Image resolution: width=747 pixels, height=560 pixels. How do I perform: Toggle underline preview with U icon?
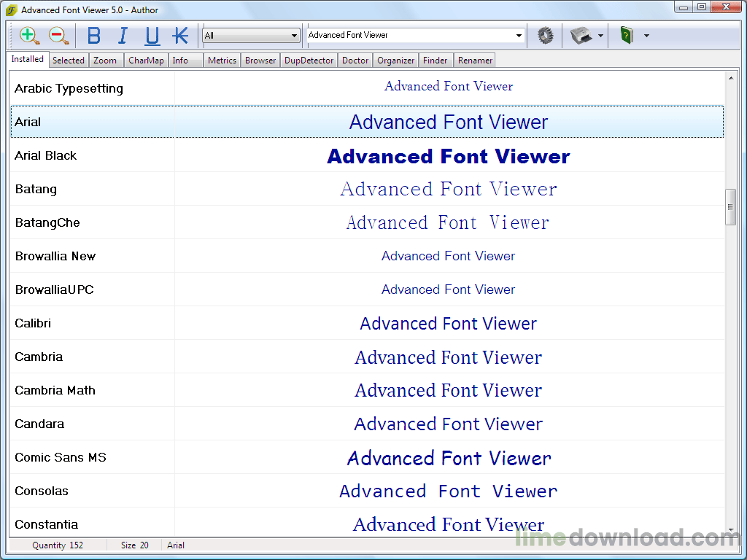tap(152, 36)
